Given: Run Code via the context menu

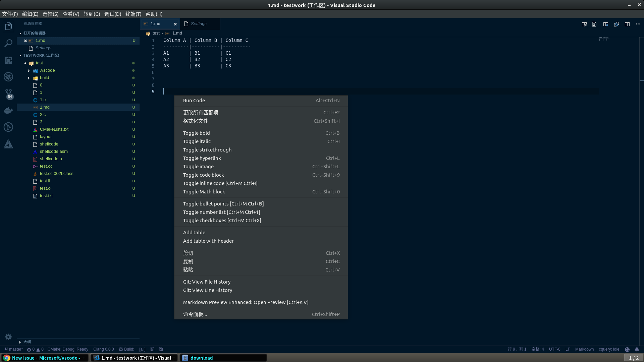Looking at the screenshot, I should tap(194, 100).
